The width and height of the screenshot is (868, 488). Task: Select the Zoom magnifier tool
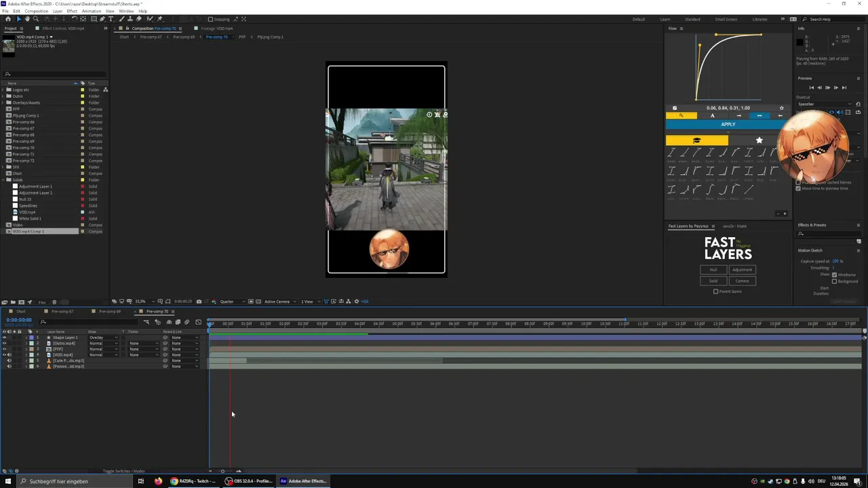(x=36, y=19)
